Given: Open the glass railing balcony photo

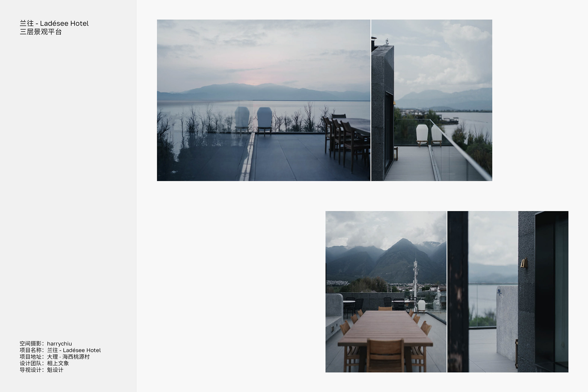Looking at the screenshot, I should [x=432, y=100].
